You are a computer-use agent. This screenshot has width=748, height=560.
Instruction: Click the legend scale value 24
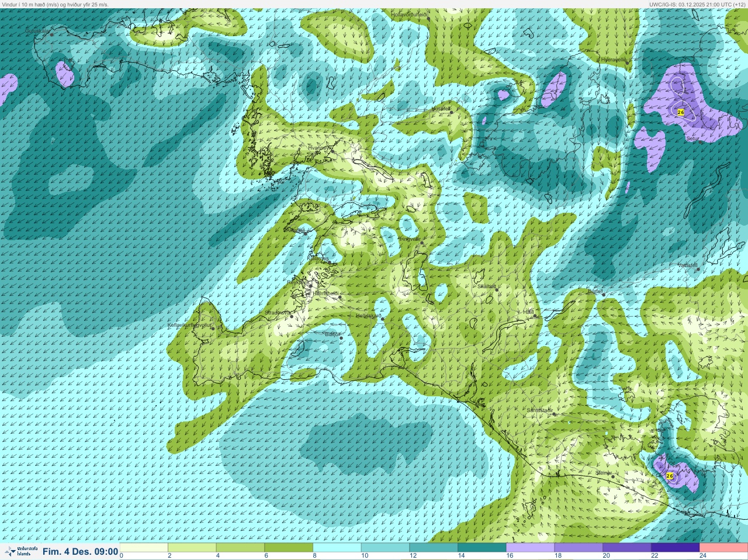coord(703,556)
